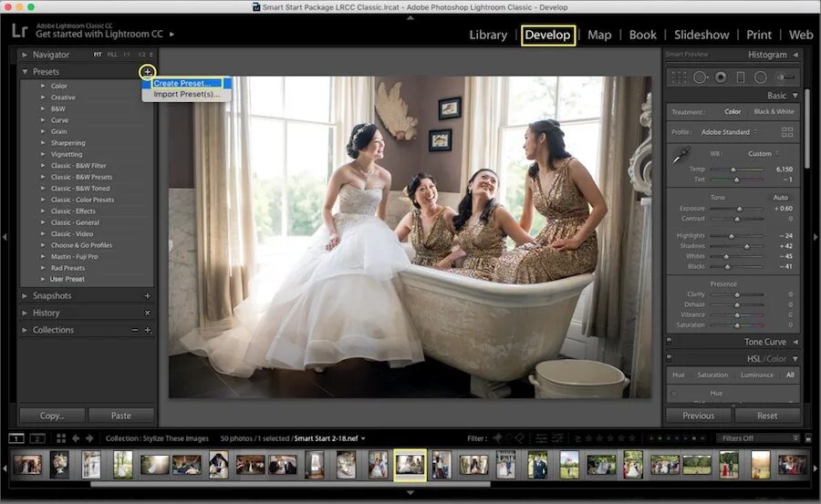The width and height of the screenshot is (821, 504).
Task: Click the Previous button
Action: (698, 416)
